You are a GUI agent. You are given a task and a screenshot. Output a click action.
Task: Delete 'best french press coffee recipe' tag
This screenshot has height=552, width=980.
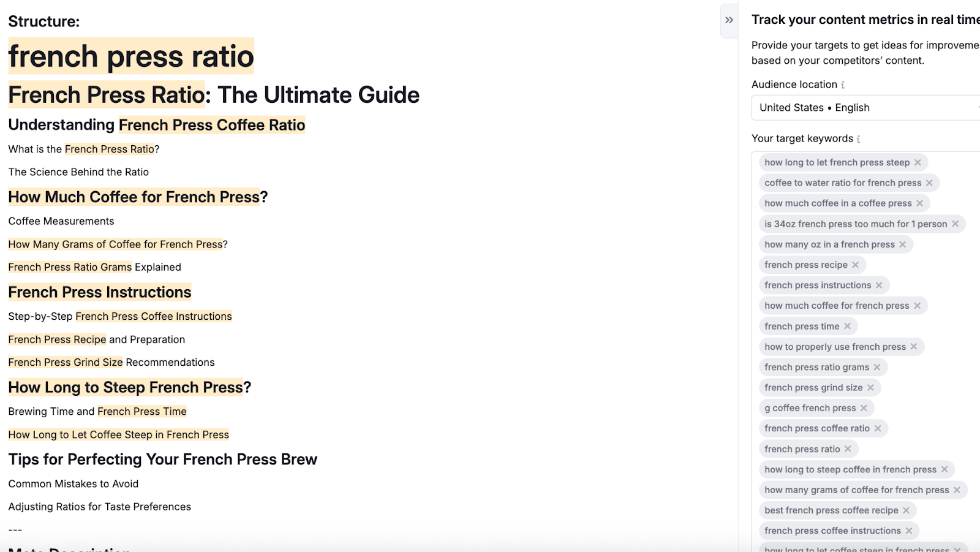[x=906, y=510]
